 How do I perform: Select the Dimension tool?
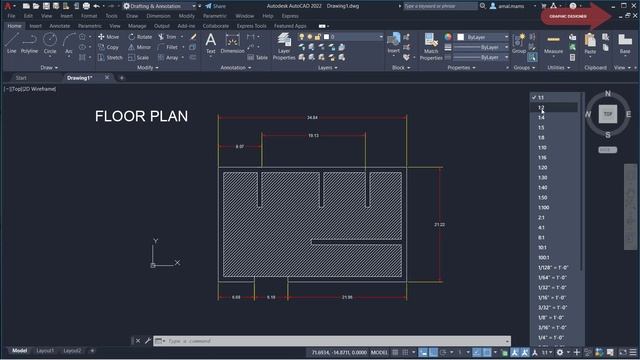pos(232,43)
